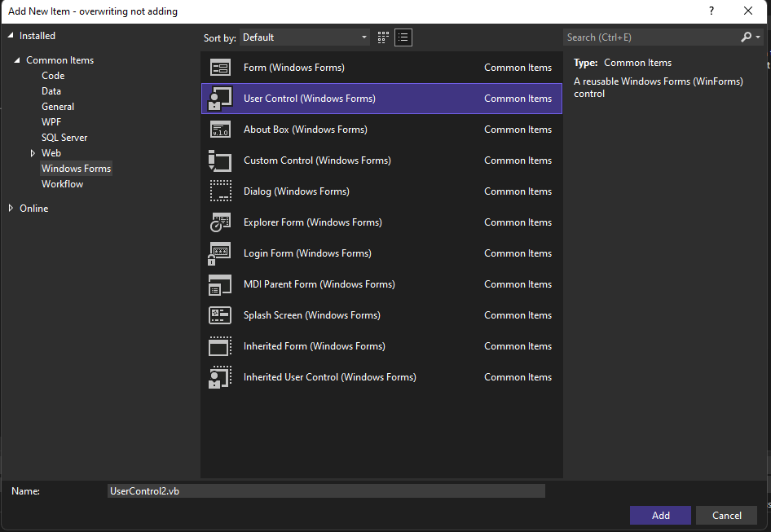Screen dimensions: 771x532
Task: Expand the Web tree node
Action: click(32, 152)
